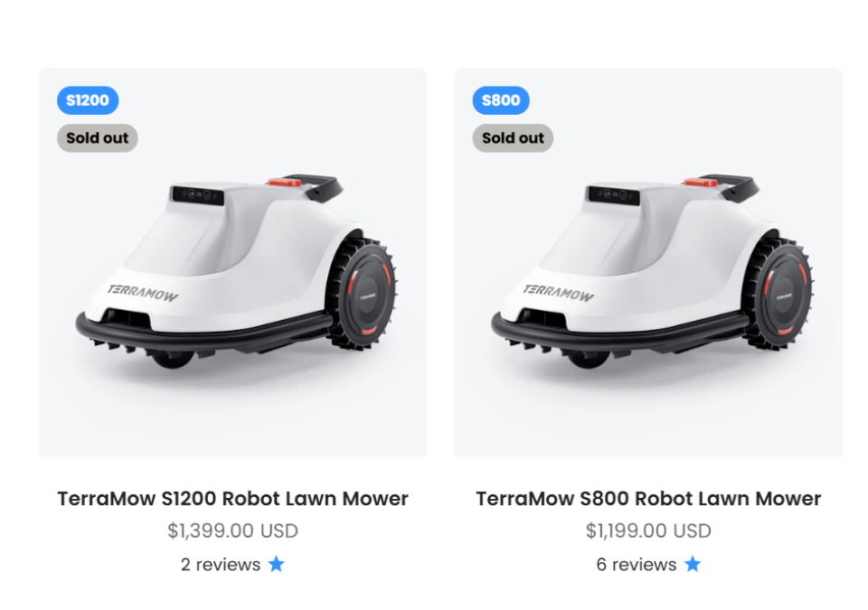Screen dimensions: 868x610
Task: Click the red stop button on S800 mower
Action: pos(700,183)
